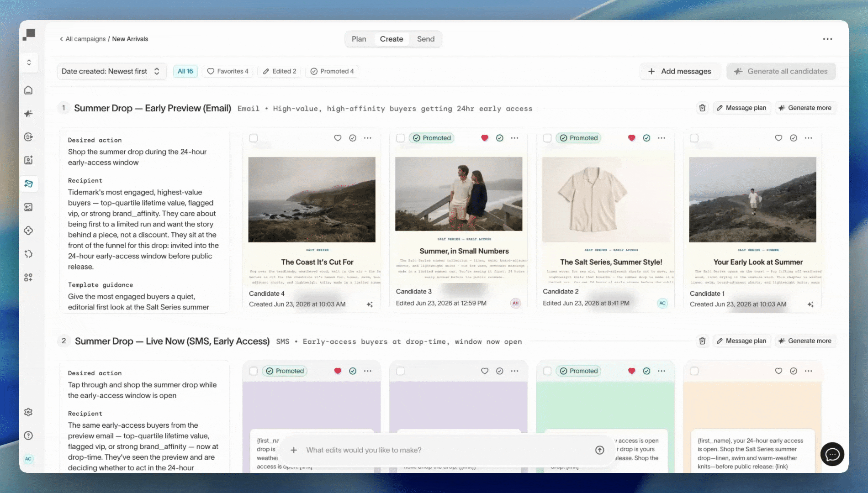The height and width of the screenshot is (493, 868).
Task: Unpromote Candidate 2 via its check-circle icon
Action: (x=646, y=138)
